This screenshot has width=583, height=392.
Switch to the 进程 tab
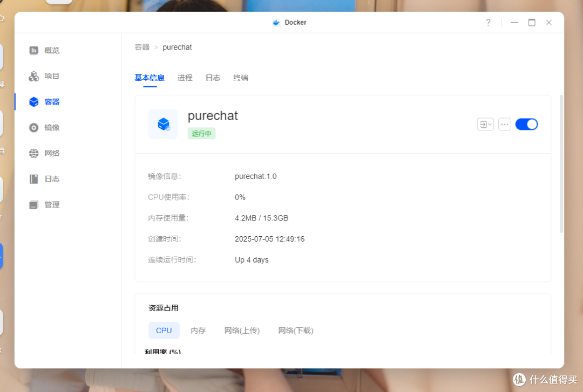(185, 78)
